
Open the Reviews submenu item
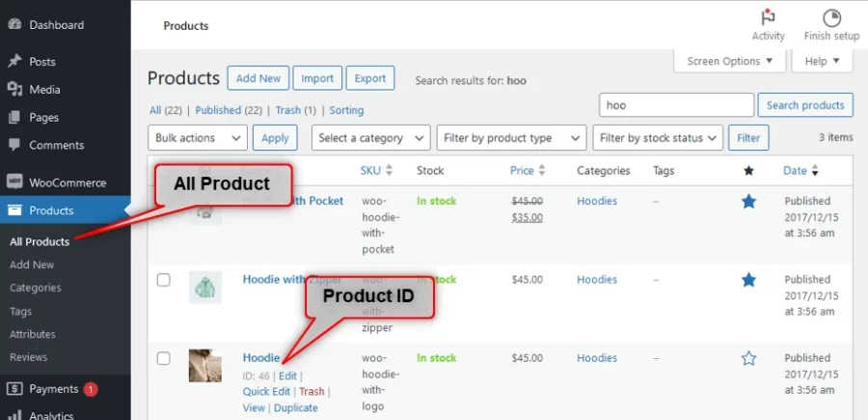click(x=28, y=357)
